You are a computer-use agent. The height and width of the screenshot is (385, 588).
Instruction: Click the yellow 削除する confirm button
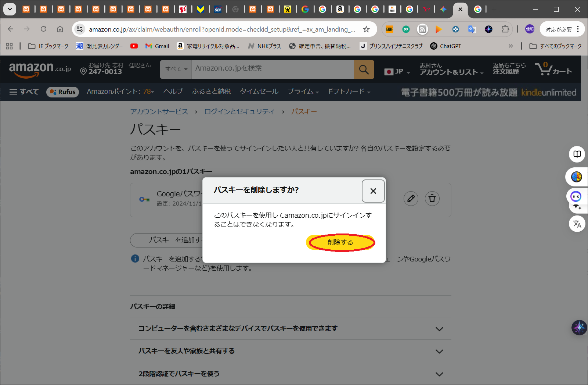340,242
